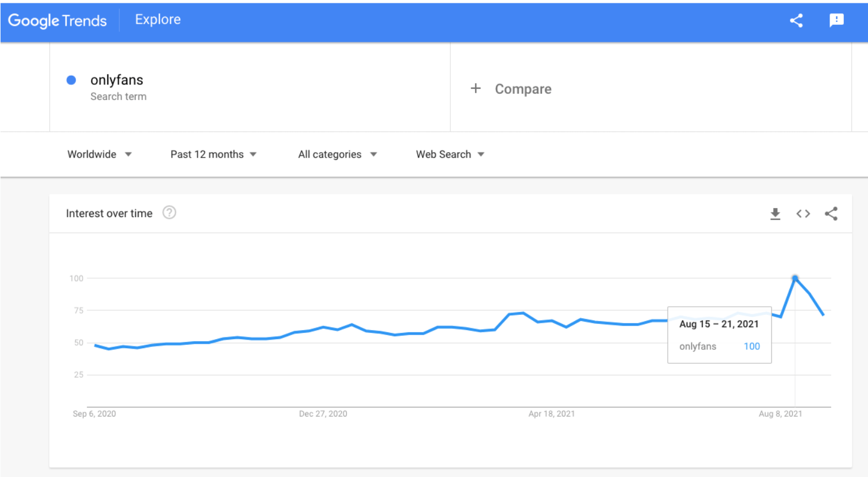Download the interest over time data as CSV
This screenshot has width=868, height=477.
tap(775, 214)
